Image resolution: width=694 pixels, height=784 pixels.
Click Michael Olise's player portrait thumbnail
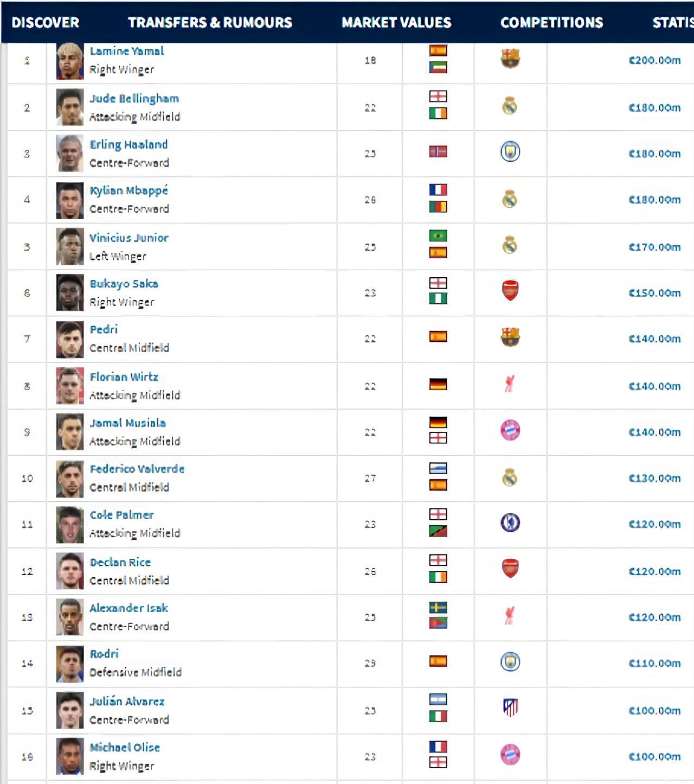(70, 756)
